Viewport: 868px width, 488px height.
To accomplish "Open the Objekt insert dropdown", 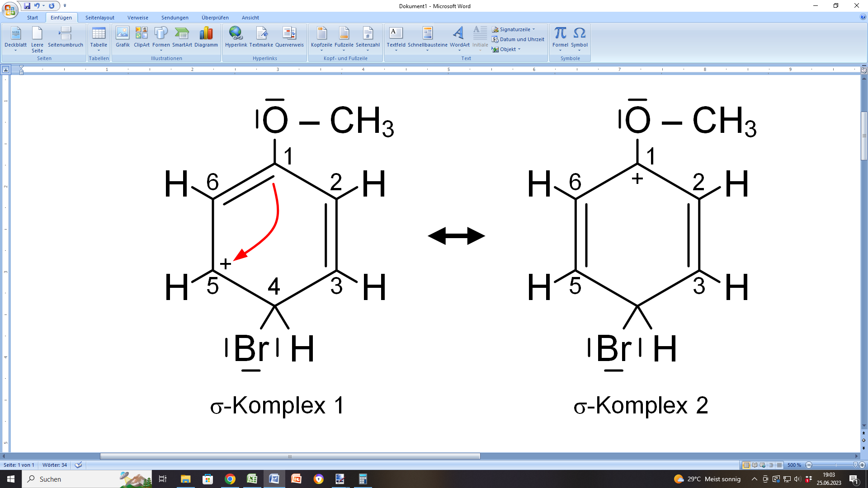I will tap(506, 49).
